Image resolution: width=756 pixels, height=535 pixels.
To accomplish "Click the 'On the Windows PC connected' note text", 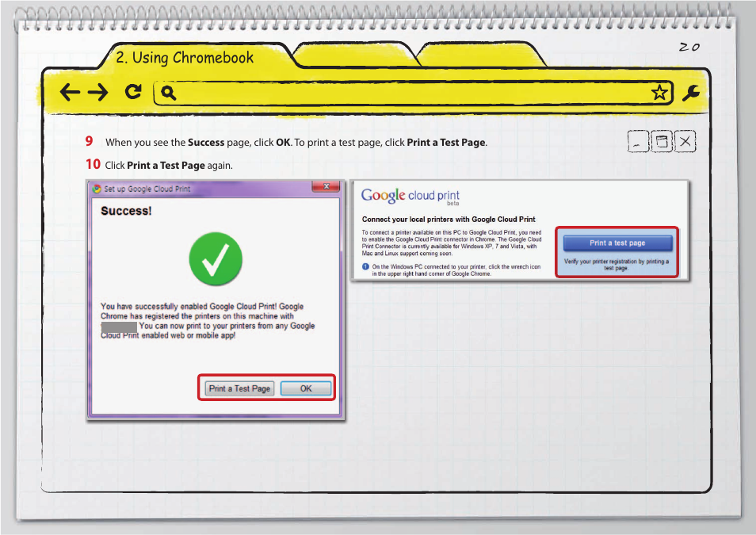I will click(456, 270).
